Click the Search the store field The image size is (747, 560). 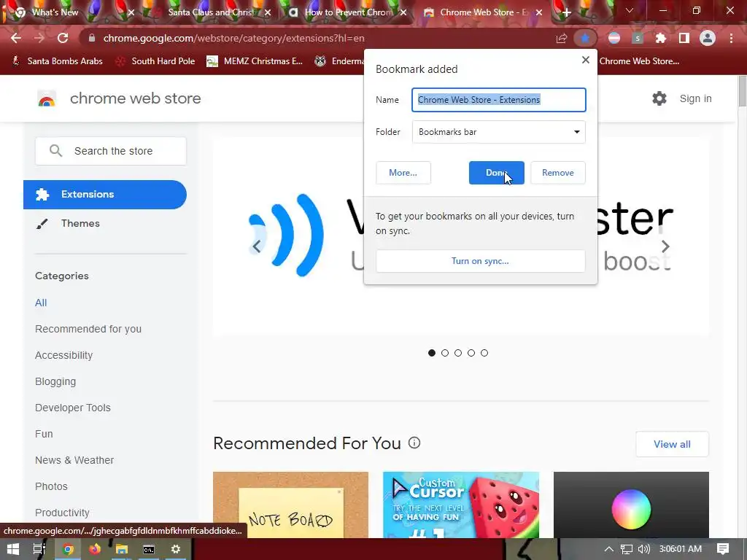pyautogui.click(x=111, y=151)
